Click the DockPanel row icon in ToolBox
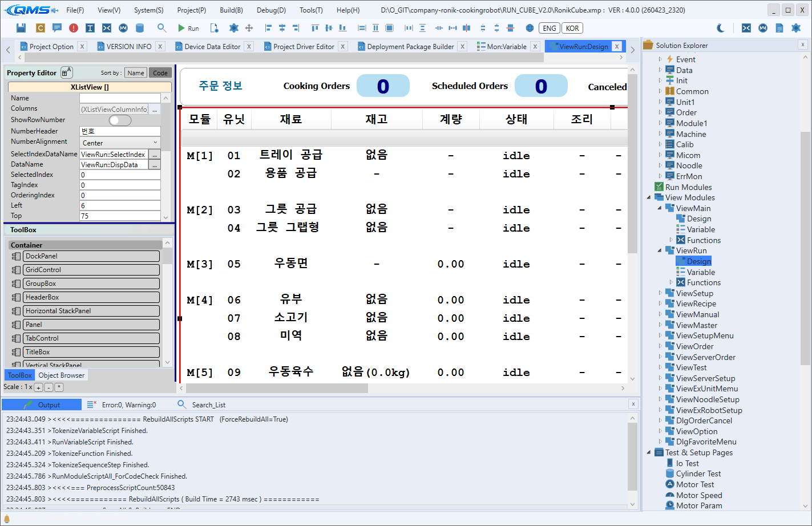The width and height of the screenshot is (812, 526). point(16,256)
